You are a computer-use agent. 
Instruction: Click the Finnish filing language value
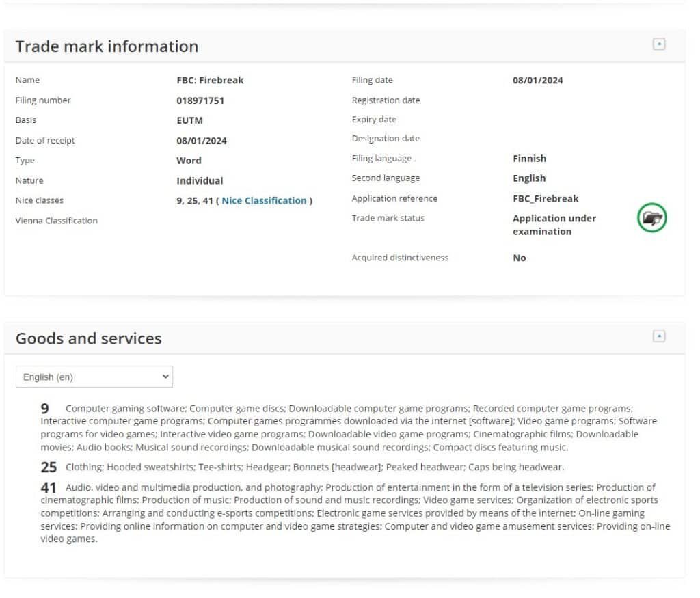point(529,159)
